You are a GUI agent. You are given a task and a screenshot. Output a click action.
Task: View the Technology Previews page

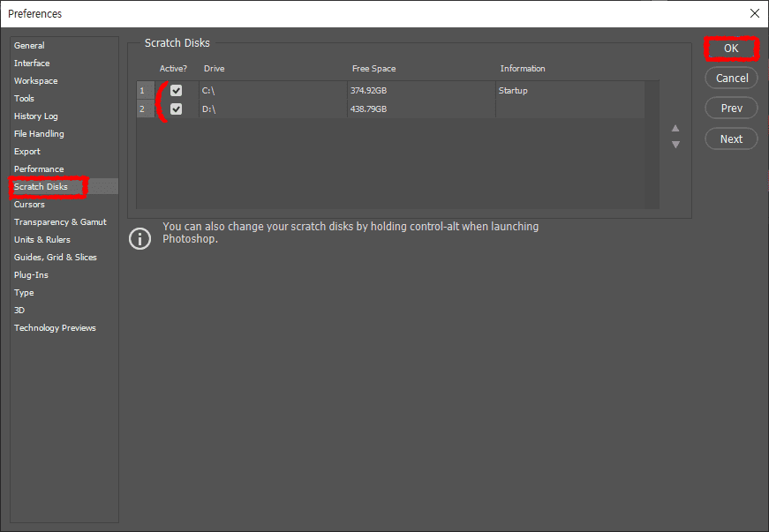(x=55, y=327)
